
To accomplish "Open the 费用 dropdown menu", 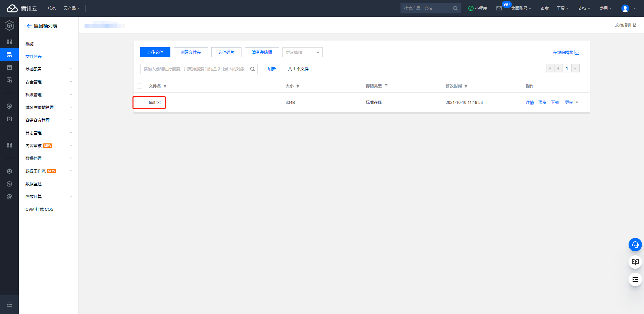I will tap(606, 8).
